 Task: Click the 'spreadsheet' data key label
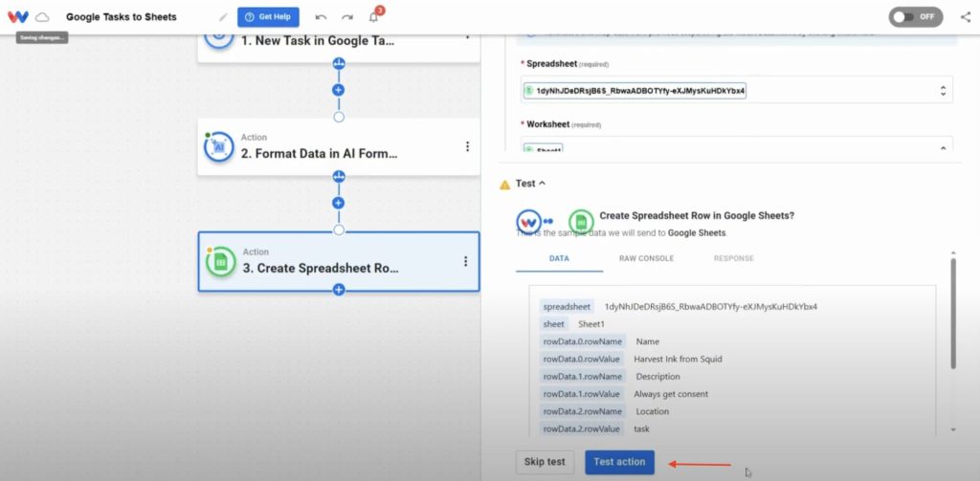click(x=567, y=307)
